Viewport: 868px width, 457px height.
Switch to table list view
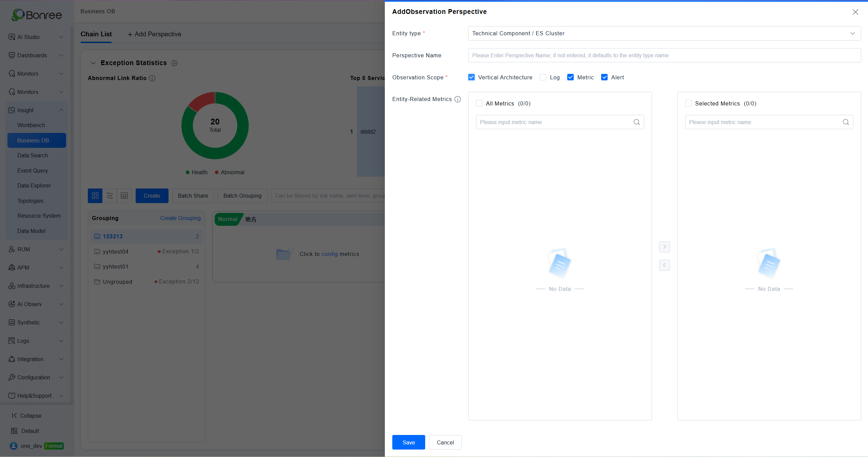tap(124, 196)
